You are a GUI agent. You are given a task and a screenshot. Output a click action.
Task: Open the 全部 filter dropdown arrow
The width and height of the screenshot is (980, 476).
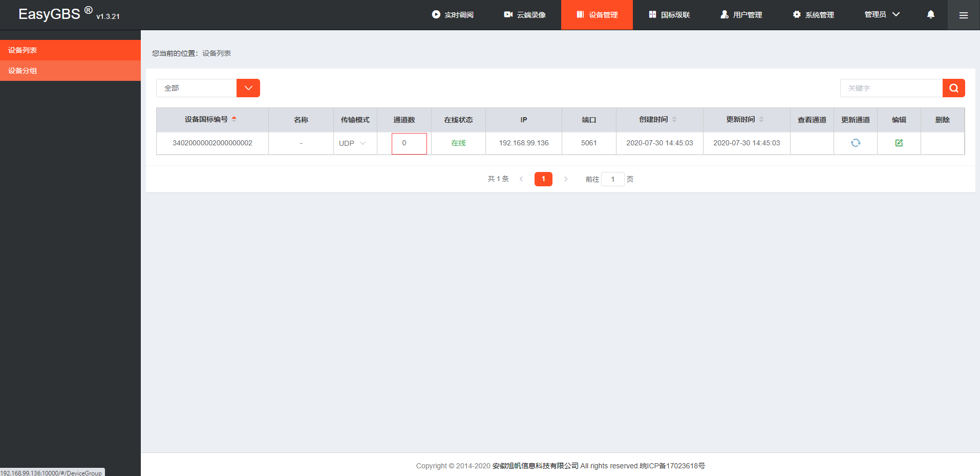click(x=248, y=88)
